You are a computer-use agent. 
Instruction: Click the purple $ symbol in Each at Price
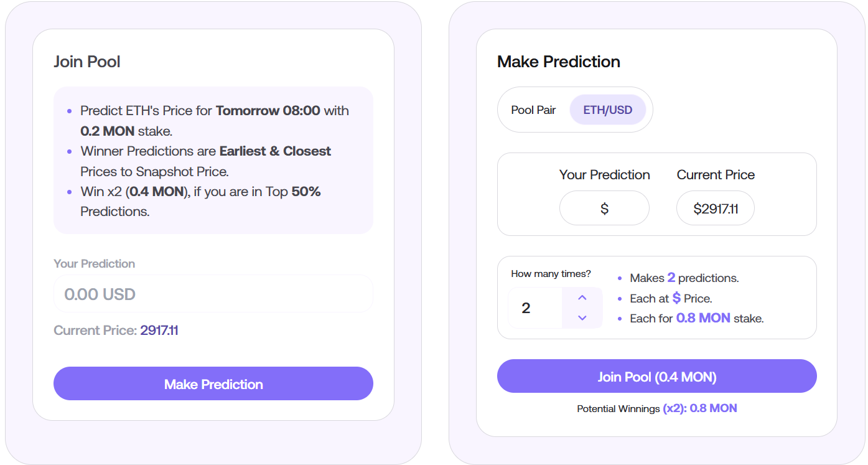point(676,298)
